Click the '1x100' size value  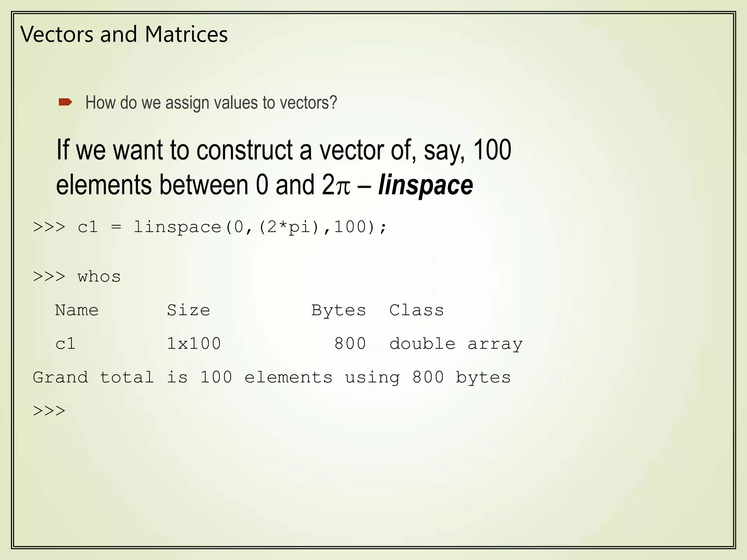click(x=194, y=344)
